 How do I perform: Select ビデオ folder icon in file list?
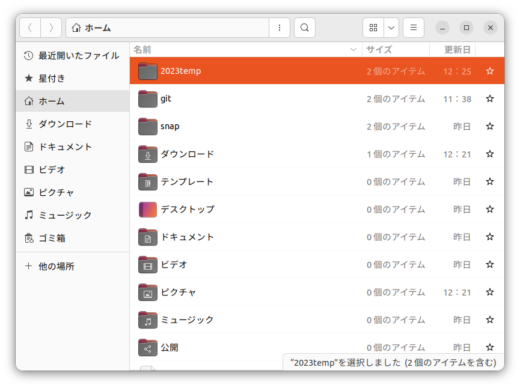[148, 264]
